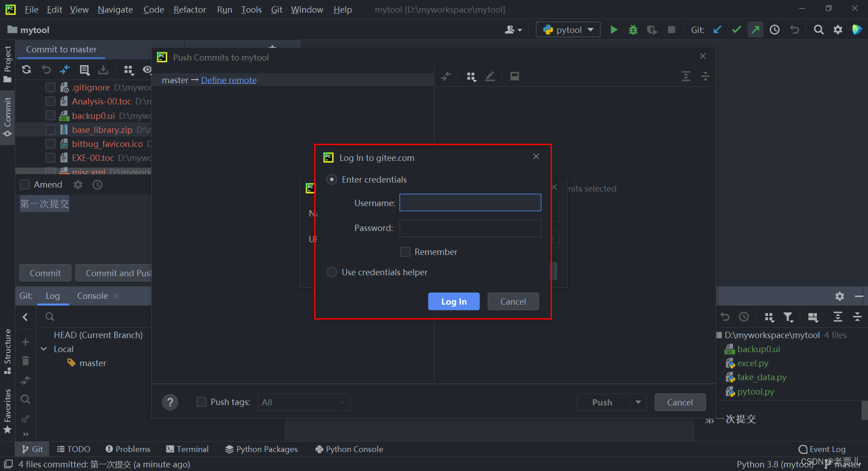
Task: Check the .gitignore file checkbox
Action: pos(51,87)
